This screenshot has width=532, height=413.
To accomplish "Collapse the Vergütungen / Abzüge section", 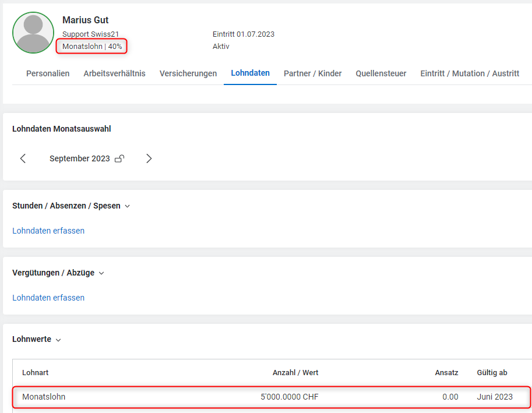I will (x=101, y=273).
